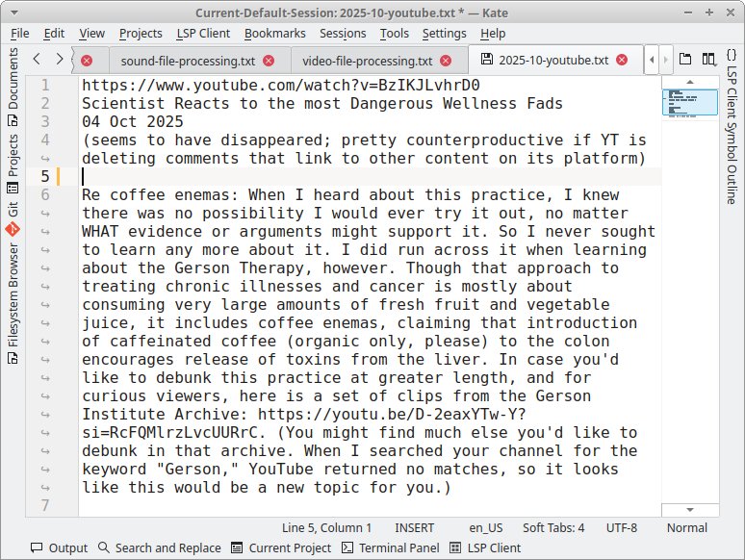Click the save icon on the 2025-10-youtube.txt tab
Image resolution: width=745 pixels, height=560 pixels.
486,60
